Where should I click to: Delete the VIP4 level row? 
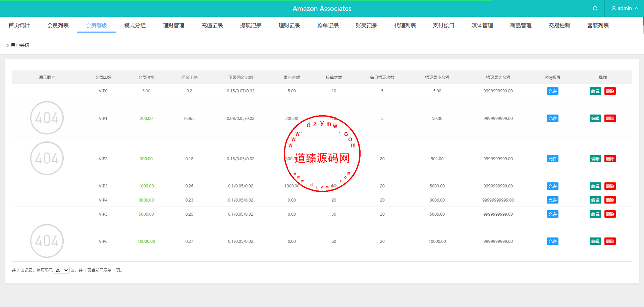click(610, 200)
